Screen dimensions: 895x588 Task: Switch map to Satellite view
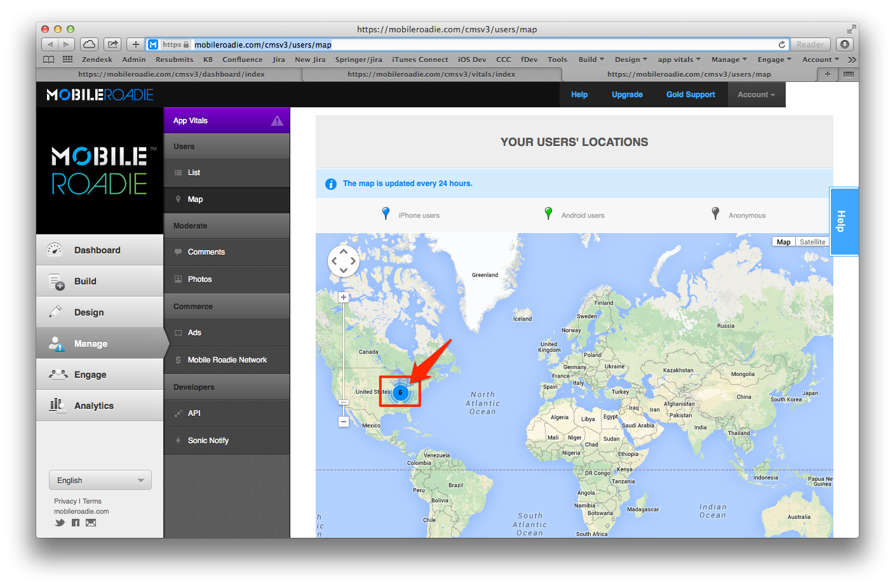812,242
